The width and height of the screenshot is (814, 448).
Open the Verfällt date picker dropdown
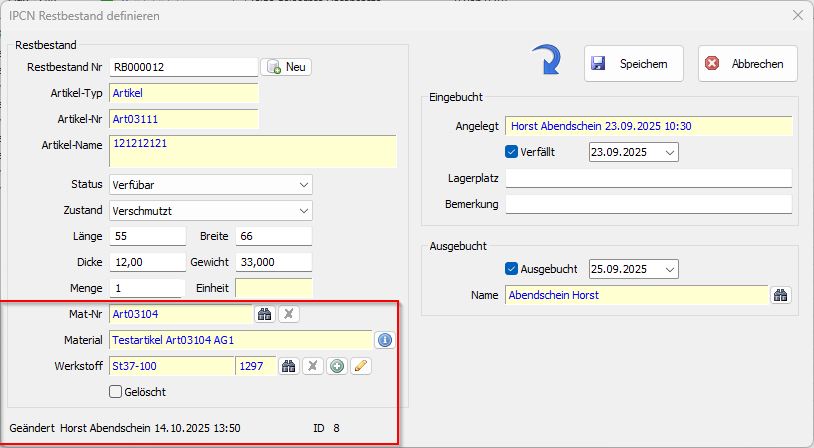tap(668, 152)
